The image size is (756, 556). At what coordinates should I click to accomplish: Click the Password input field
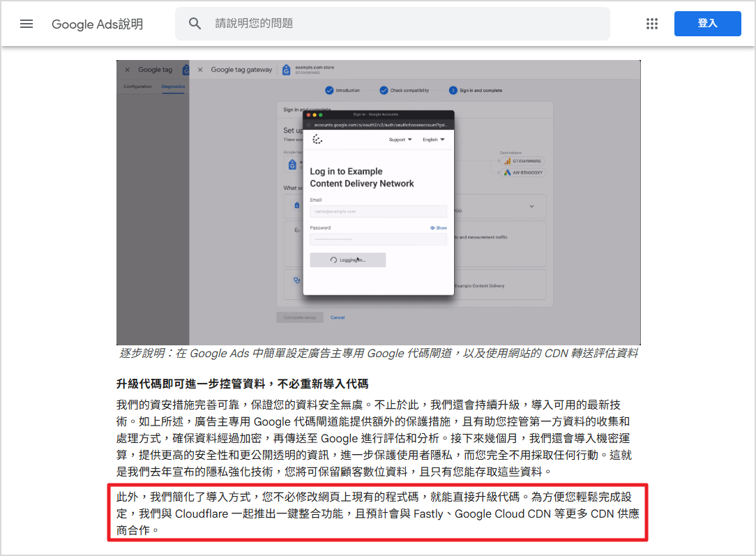coord(379,240)
